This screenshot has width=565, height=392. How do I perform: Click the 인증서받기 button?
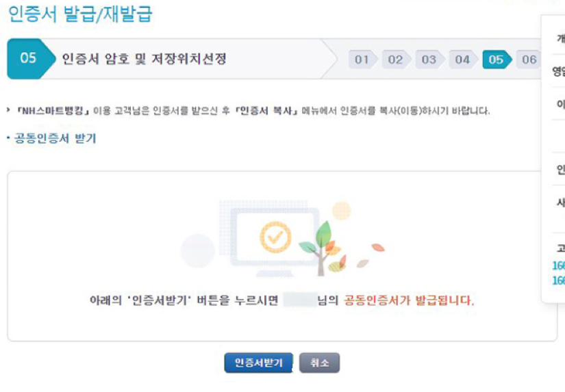pyautogui.click(x=258, y=363)
